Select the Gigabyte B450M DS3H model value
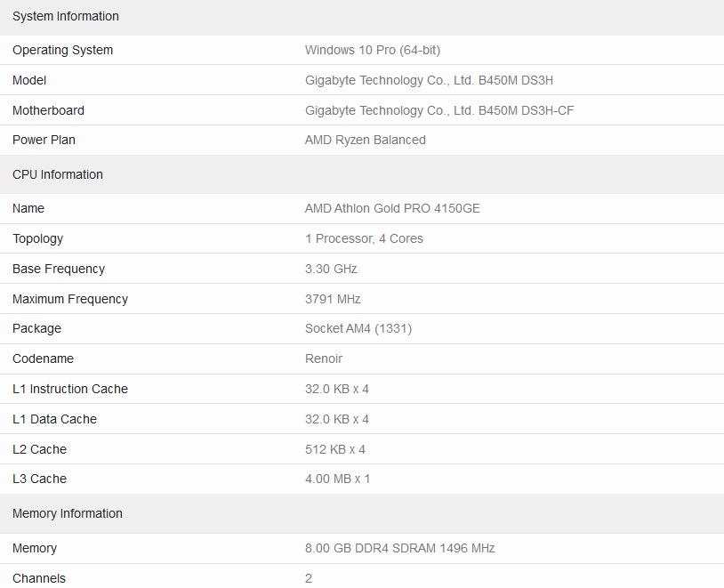 [429, 80]
